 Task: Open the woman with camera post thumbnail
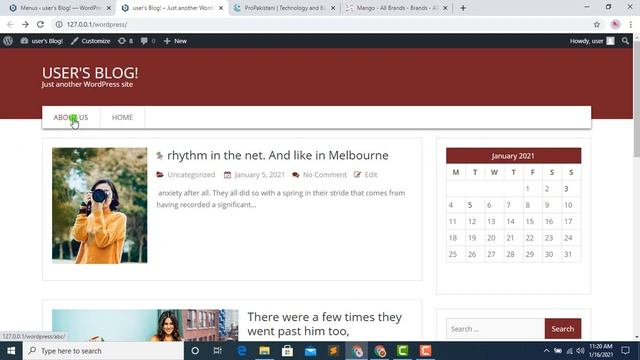coord(100,205)
